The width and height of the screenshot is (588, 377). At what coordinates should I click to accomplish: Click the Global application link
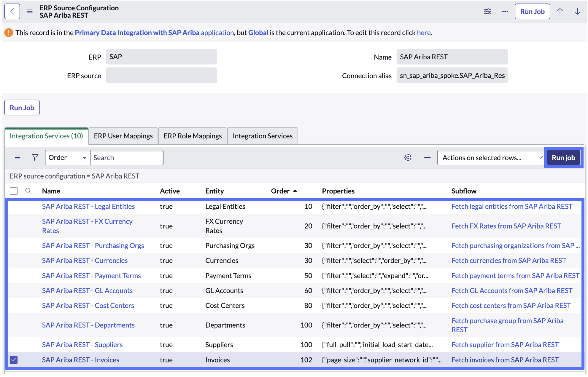258,33
